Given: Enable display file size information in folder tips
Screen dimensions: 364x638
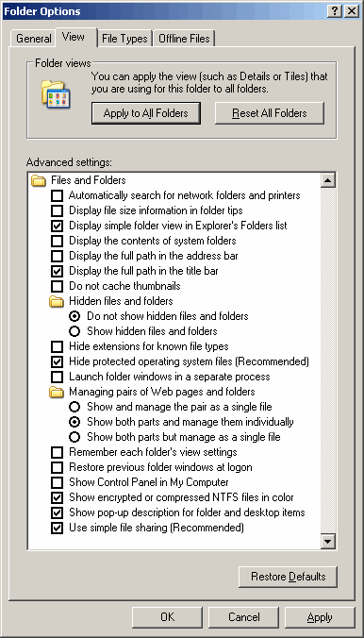Looking at the screenshot, I should (57, 210).
